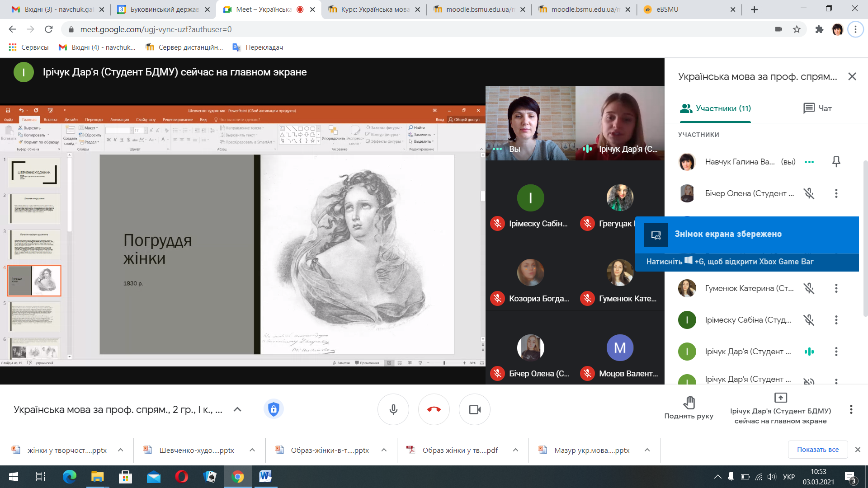Image resolution: width=868 pixels, height=488 pixels.
Task: Expand meeting details chevron next to meeting title
Action: [x=237, y=409]
